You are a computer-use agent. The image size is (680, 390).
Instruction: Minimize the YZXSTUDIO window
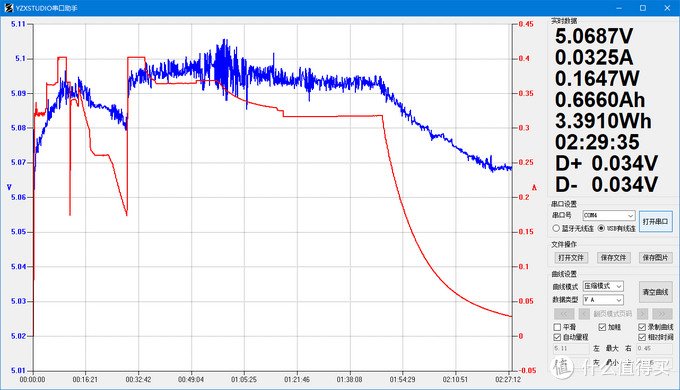click(619, 8)
